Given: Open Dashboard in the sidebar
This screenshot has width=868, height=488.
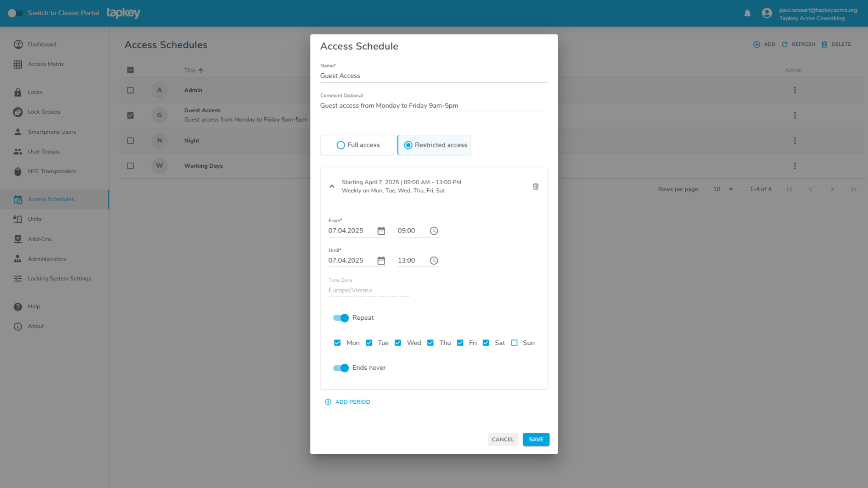Looking at the screenshot, I should click(42, 44).
